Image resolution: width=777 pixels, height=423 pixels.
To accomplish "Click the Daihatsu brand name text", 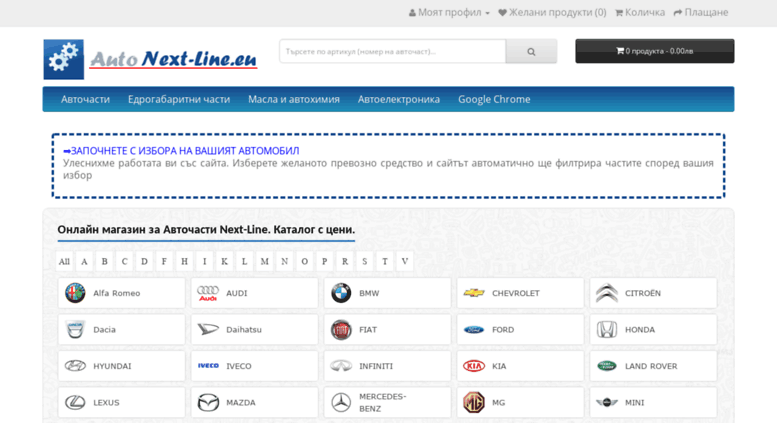I will pyautogui.click(x=244, y=329).
